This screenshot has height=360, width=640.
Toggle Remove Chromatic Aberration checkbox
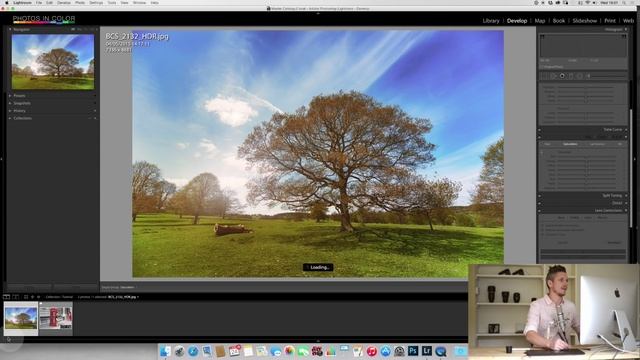tap(543, 230)
